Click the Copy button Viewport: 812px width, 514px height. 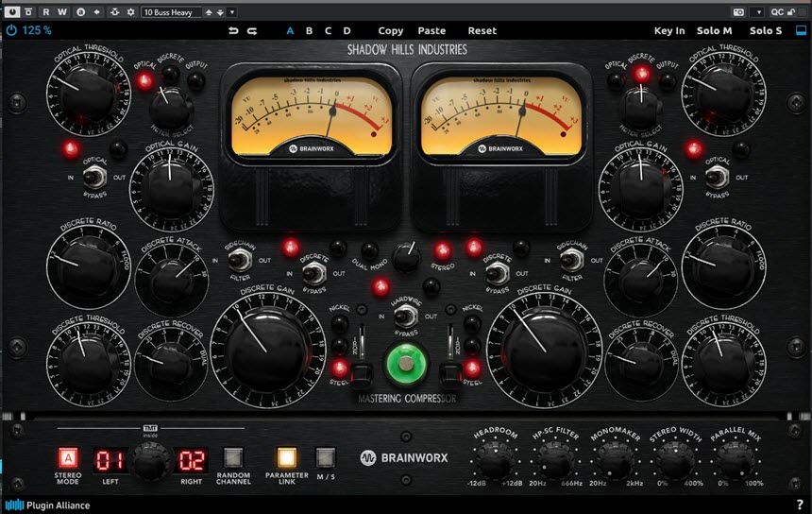coord(391,31)
